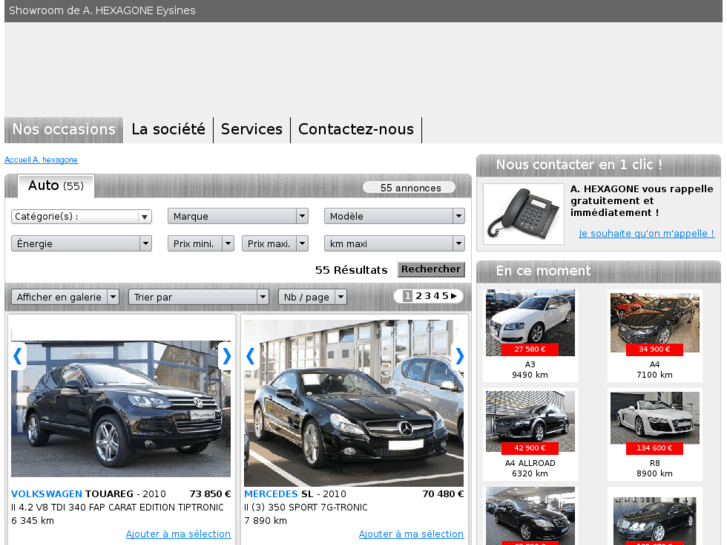Go to next results page arrow
The height and width of the screenshot is (545, 727).
point(453,295)
